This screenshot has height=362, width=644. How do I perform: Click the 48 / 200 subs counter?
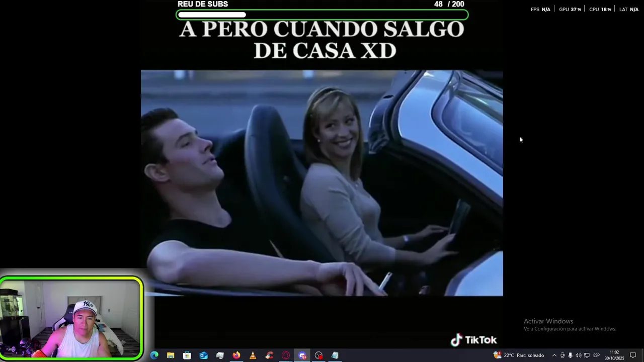[x=449, y=4]
